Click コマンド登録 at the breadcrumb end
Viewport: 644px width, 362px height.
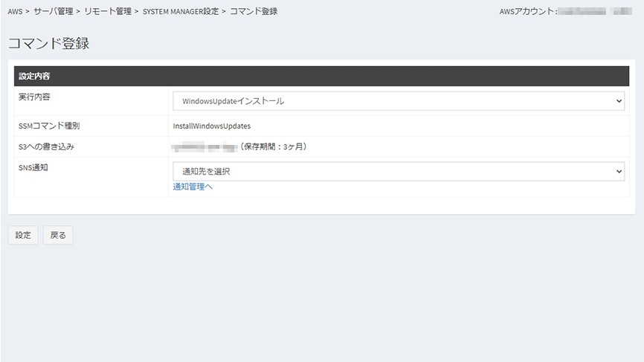pyautogui.click(x=254, y=11)
